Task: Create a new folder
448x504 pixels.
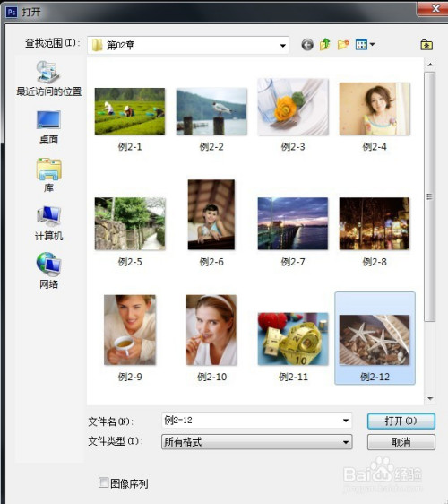Action: pyautogui.click(x=343, y=44)
